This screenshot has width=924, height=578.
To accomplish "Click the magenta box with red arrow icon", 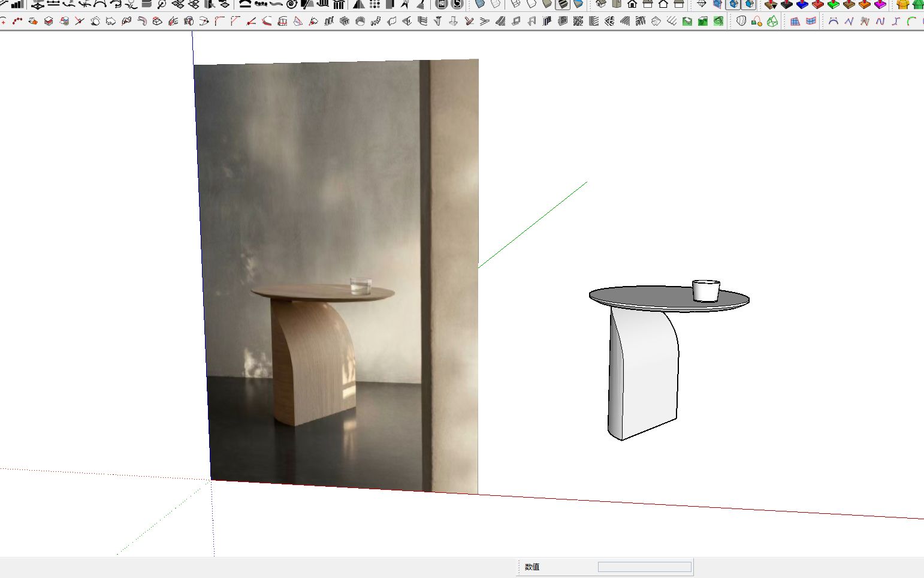I will tap(880, 5).
